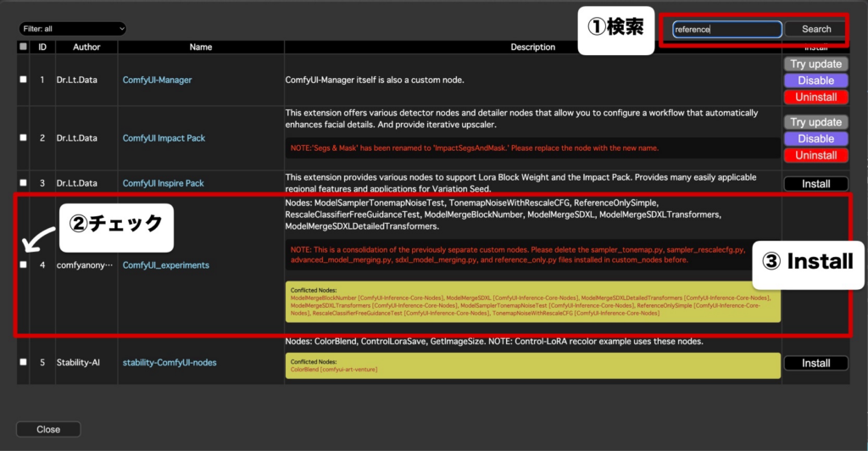This screenshot has width=868, height=451.
Task: Click the Search button
Action: 816,30
